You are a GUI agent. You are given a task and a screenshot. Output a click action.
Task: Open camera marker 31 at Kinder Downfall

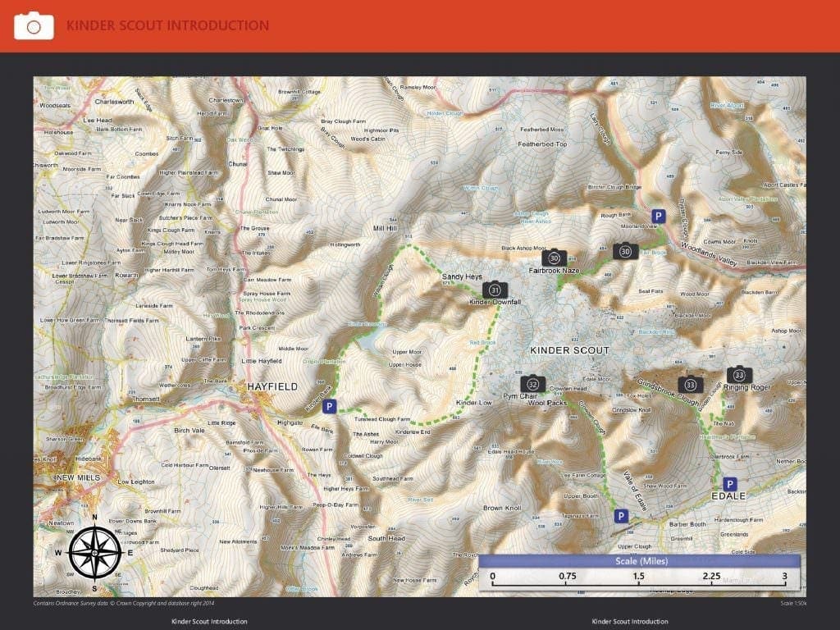495,290
